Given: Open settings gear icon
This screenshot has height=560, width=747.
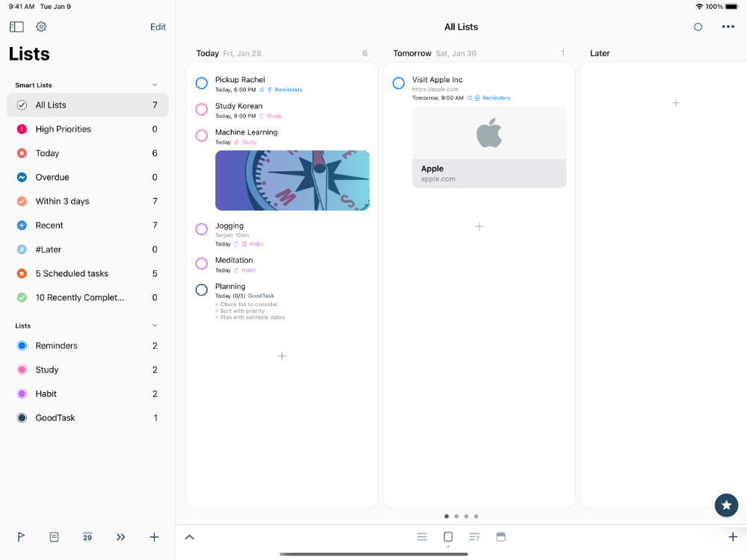Looking at the screenshot, I should (x=41, y=27).
